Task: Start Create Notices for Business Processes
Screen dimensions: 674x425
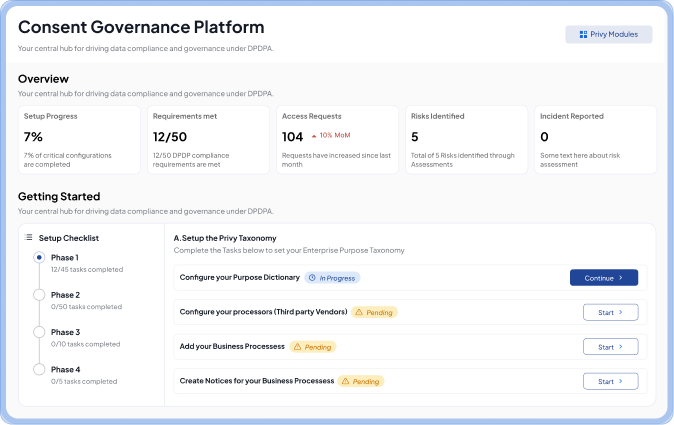Action: (x=610, y=381)
